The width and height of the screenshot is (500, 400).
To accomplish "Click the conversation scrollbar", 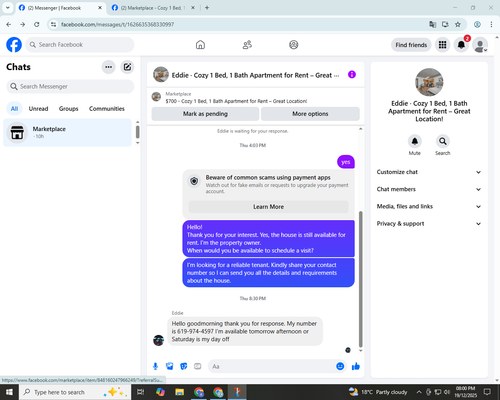I will point(360,279).
